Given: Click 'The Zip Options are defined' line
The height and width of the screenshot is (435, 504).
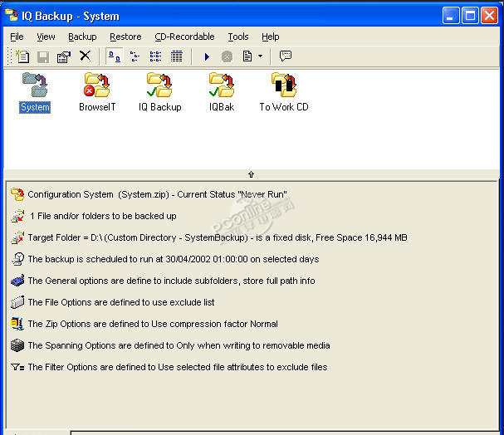Looking at the screenshot, I should 153,324.
